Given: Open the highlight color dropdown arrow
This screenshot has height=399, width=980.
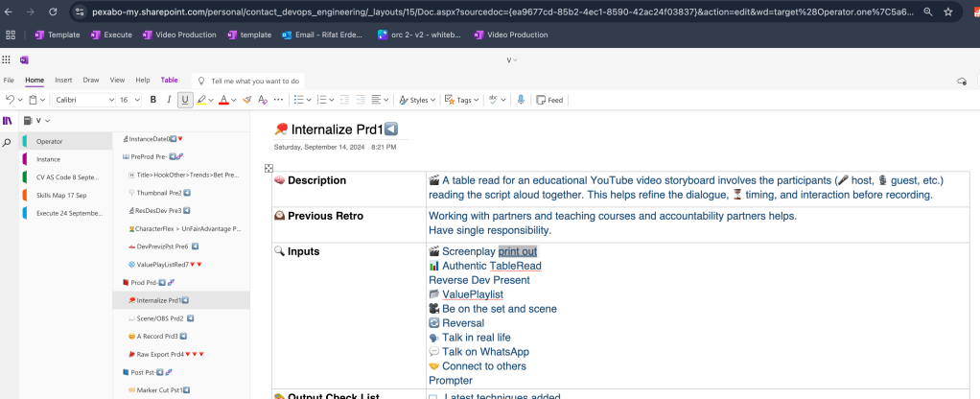Looking at the screenshot, I should 211,100.
